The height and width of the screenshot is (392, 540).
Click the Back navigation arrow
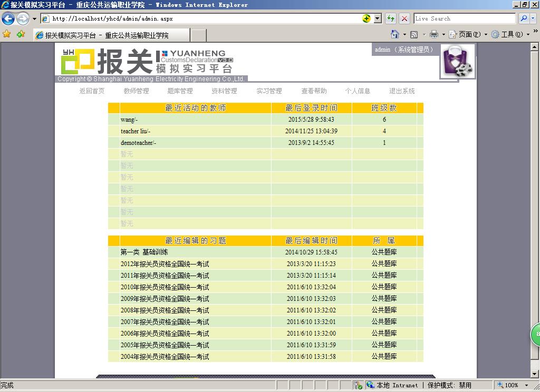(8, 18)
